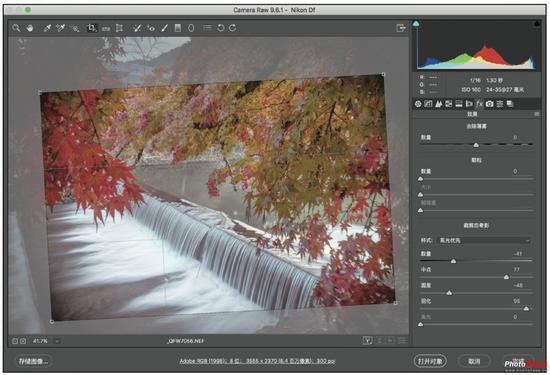Select the Straighten tool

pyautogui.click(x=106, y=28)
